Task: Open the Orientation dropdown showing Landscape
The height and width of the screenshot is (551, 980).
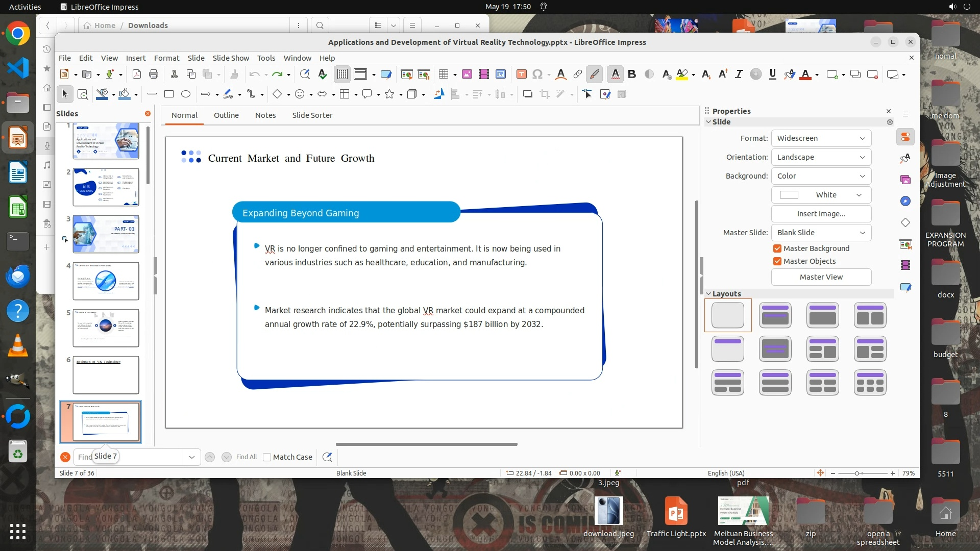Action: coord(821,157)
